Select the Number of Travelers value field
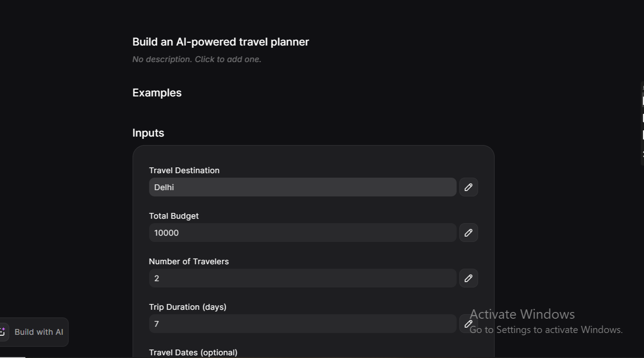Viewport: 644px width, 358px height. coord(303,278)
